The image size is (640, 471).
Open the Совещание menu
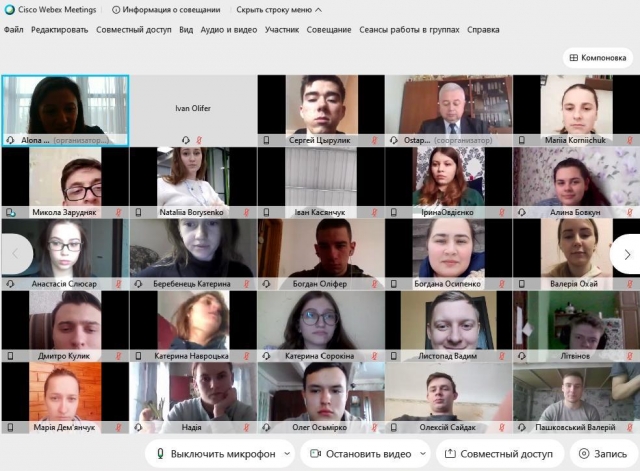tap(329, 30)
